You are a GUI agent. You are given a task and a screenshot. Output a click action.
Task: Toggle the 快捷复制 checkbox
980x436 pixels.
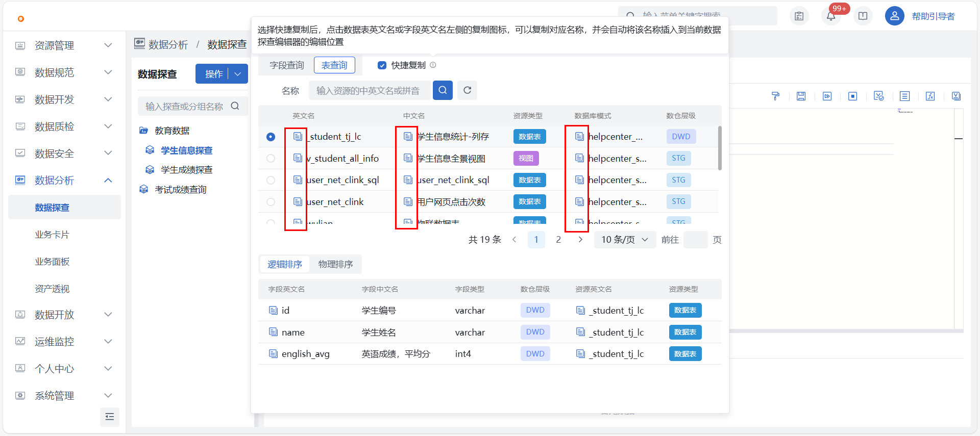(382, 65)
